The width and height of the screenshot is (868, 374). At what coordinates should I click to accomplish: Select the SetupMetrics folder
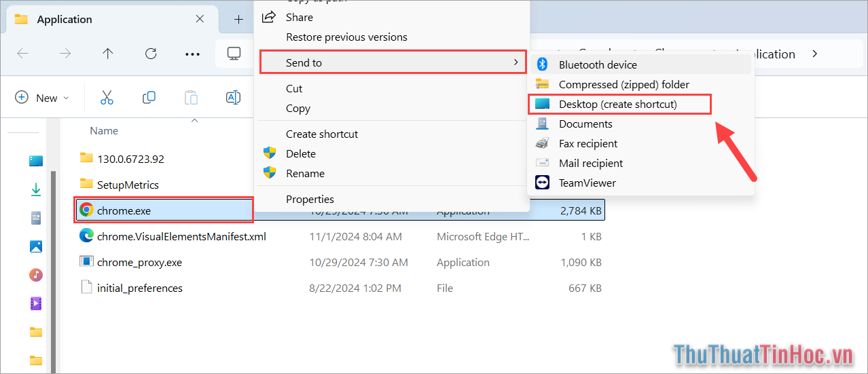coord(128,185)
